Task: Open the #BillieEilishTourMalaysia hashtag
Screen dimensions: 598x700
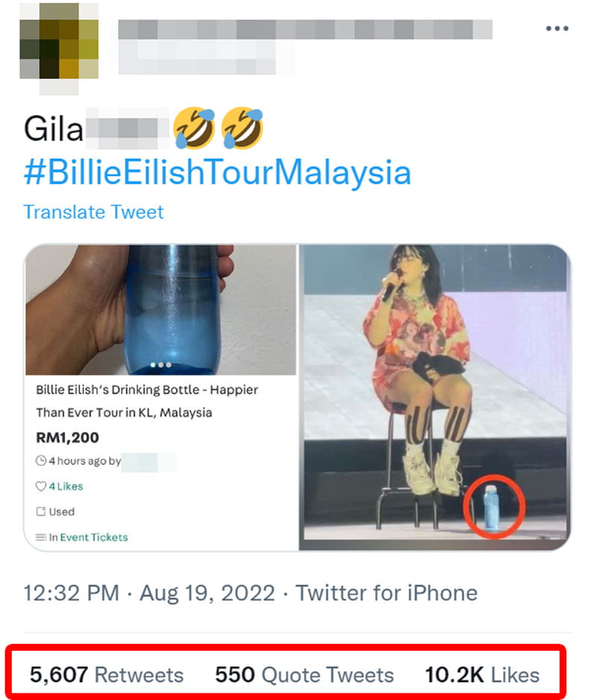Action: [218, 173]
